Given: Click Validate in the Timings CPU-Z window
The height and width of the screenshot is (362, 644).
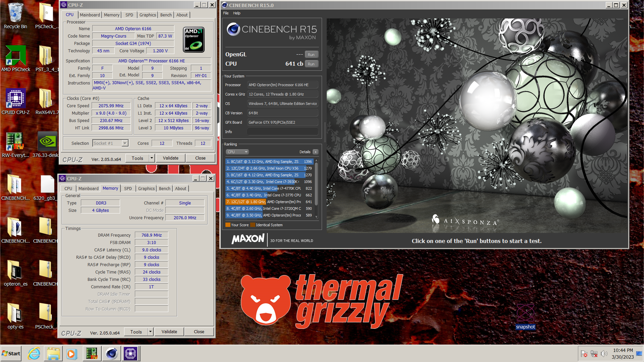Looking at the screenshot, I should point(169,331).
